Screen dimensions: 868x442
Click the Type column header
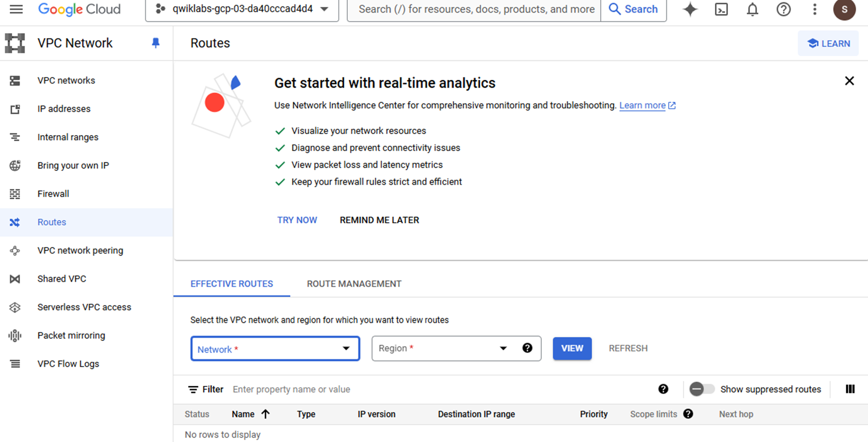pos(306,414)
